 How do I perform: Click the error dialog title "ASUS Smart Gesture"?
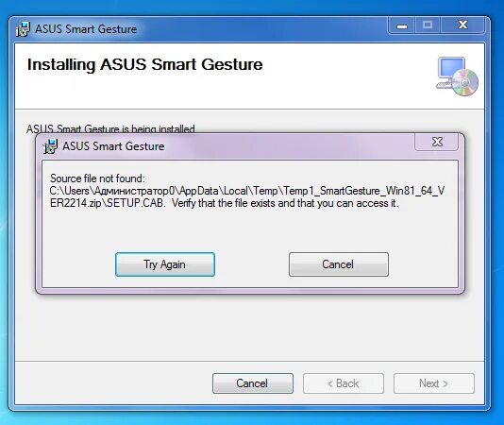113,146
